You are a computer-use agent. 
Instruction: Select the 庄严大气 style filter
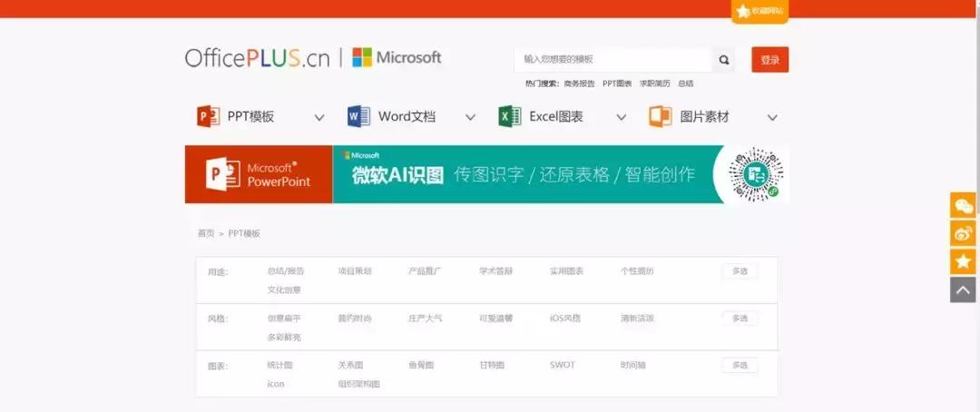click(425, 319)
